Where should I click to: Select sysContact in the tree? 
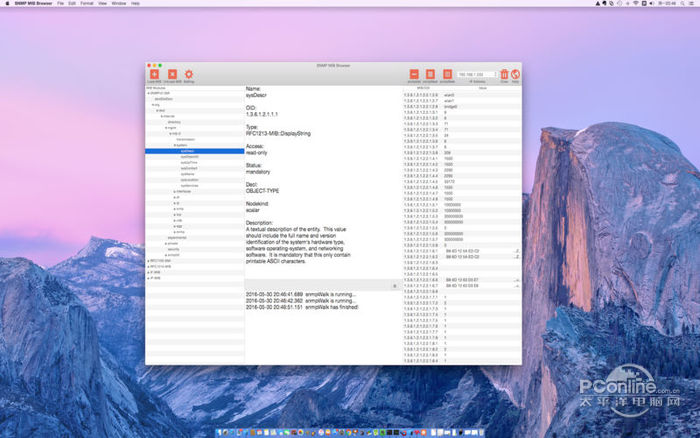point(189,168)
